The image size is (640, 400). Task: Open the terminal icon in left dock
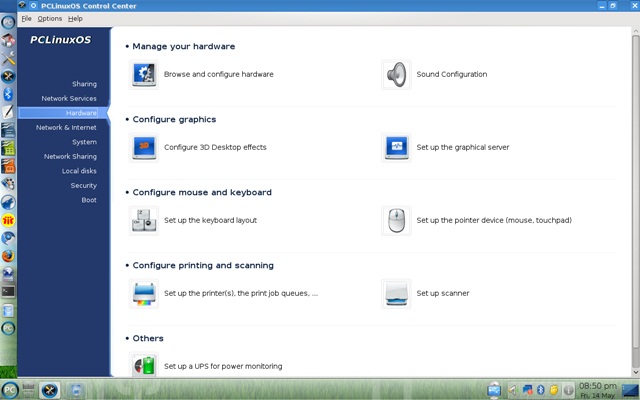tap(8, 291)
